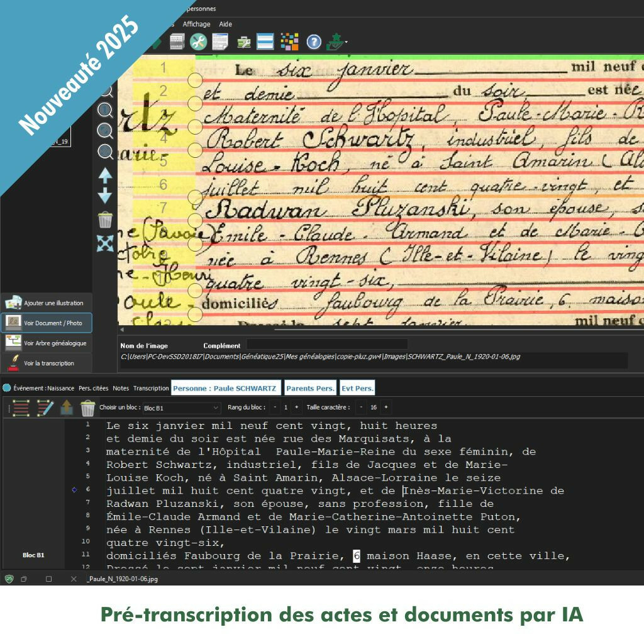Click the line selection icon in transcription toolbar

click(x=21, y=408)
